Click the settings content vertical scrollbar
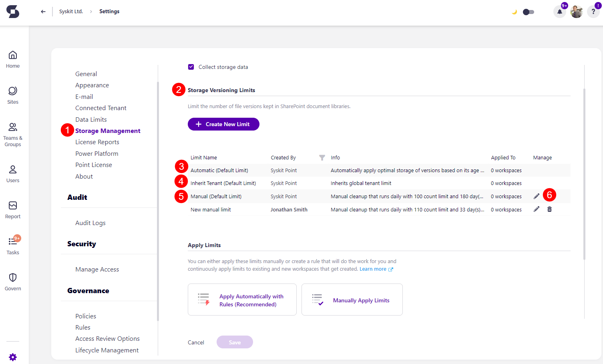 click(x=584, y=172)
